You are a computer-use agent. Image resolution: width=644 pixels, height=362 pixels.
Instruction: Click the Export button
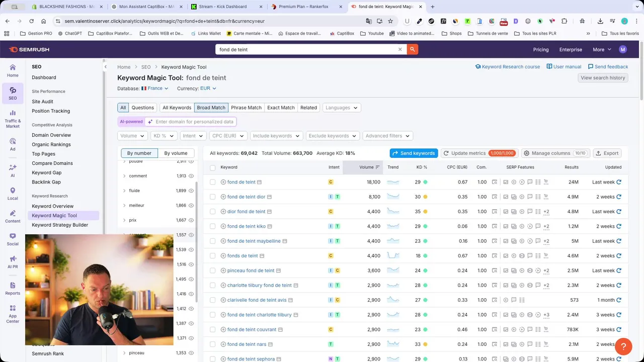point(607,153)
